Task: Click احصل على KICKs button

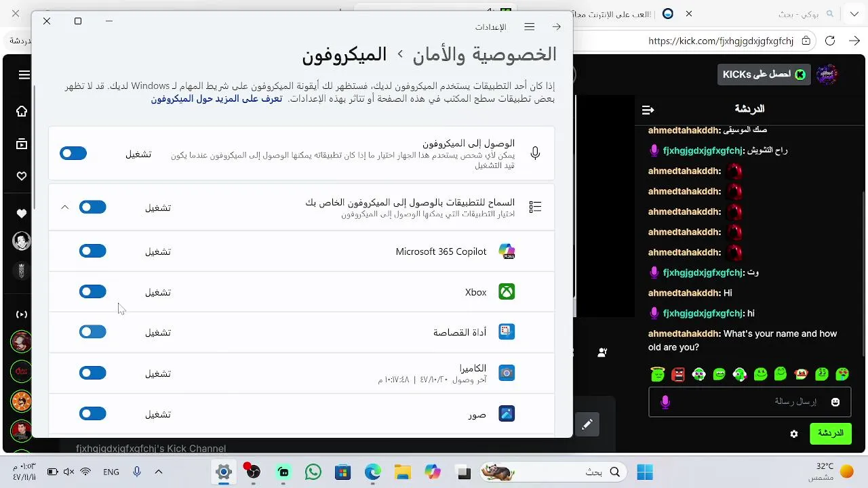Action: [764, 75]
